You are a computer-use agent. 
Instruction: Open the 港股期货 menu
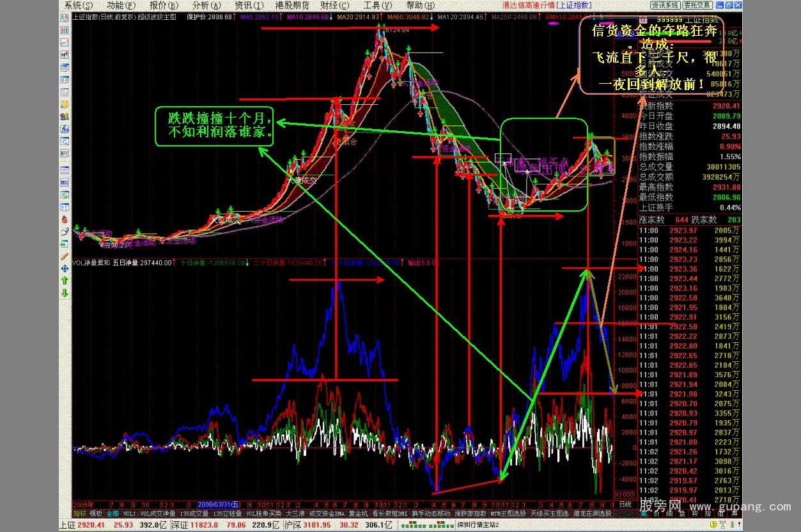coord(292,5)
